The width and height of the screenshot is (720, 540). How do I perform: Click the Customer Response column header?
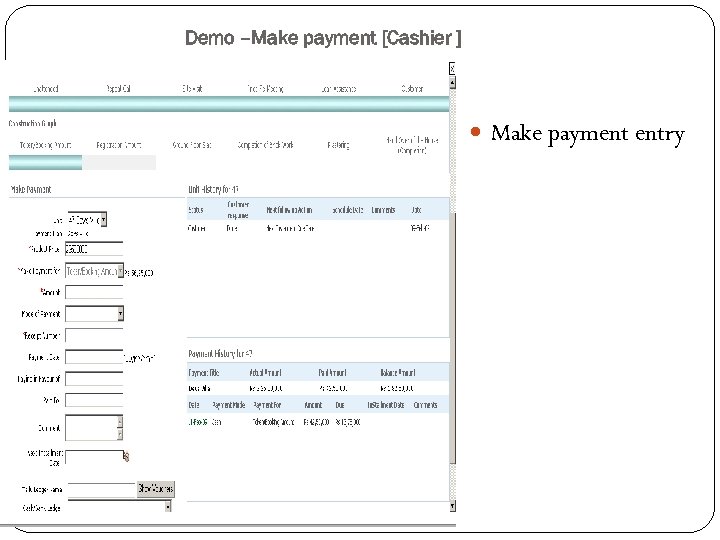(x=238, y=210)
